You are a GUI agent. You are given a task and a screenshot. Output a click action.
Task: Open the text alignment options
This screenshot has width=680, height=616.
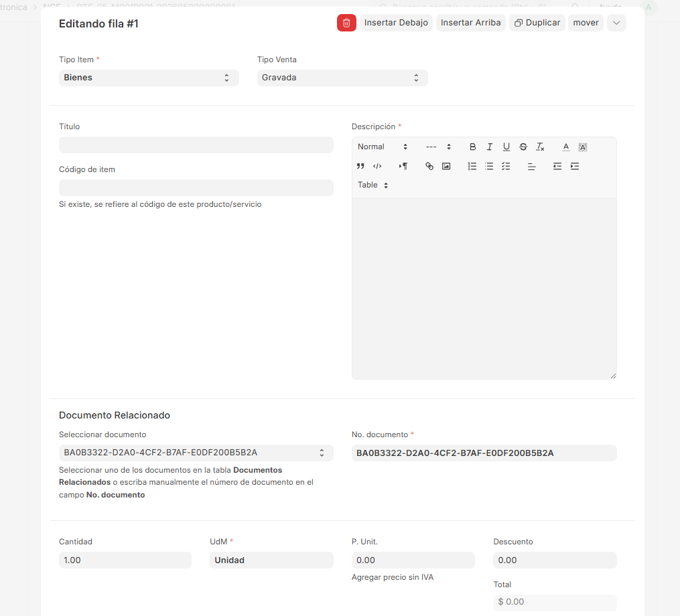[x=532, y=166]
